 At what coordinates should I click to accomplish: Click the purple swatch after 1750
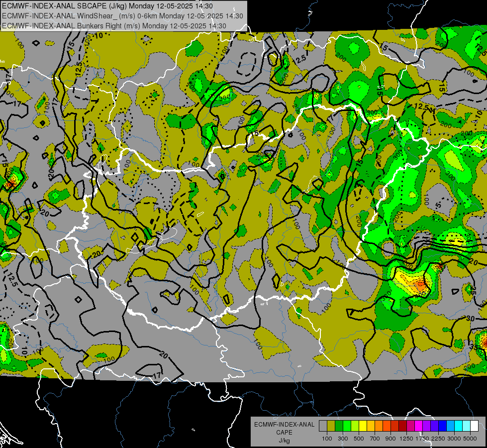coord(427,426)
